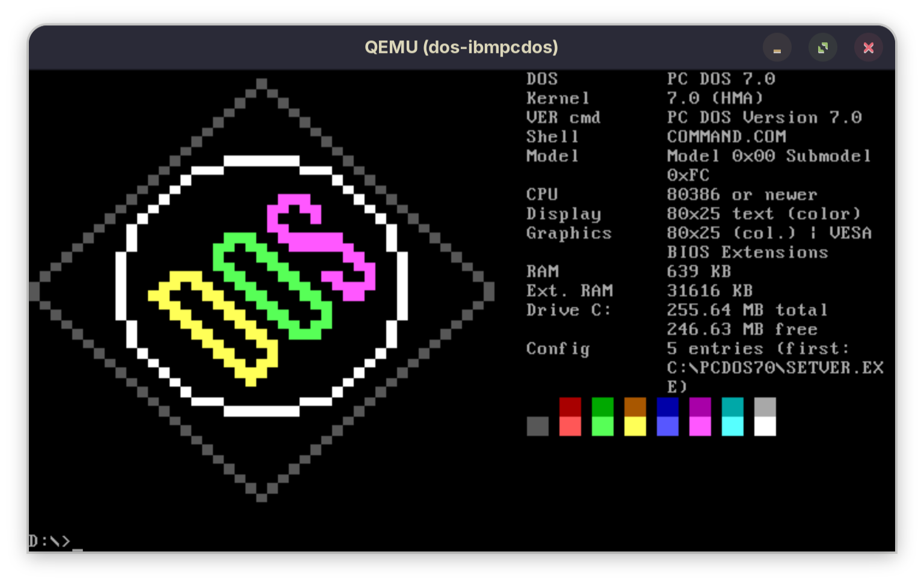Image resolution: width=924 pixels, height=584 pixels.
Task: Select "BIOS Extensions" text
Action: click(x=748, y=252)
